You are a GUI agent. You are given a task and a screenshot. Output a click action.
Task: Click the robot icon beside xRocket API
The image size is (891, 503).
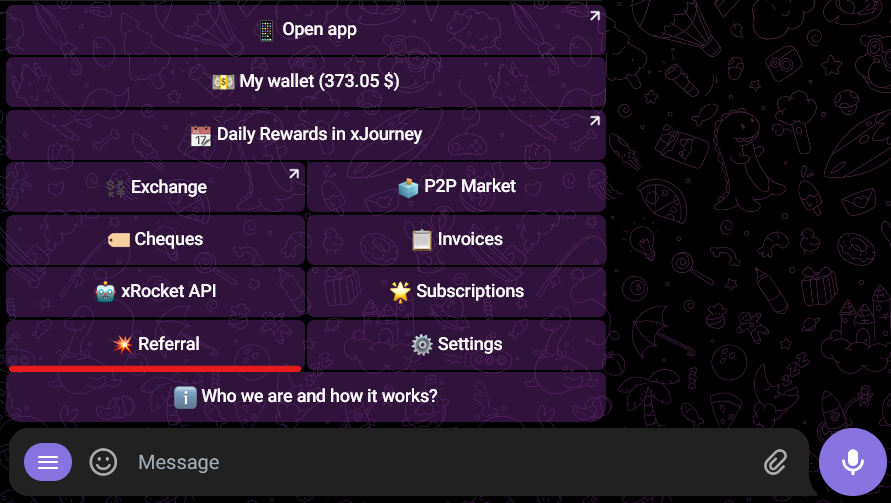106,292
